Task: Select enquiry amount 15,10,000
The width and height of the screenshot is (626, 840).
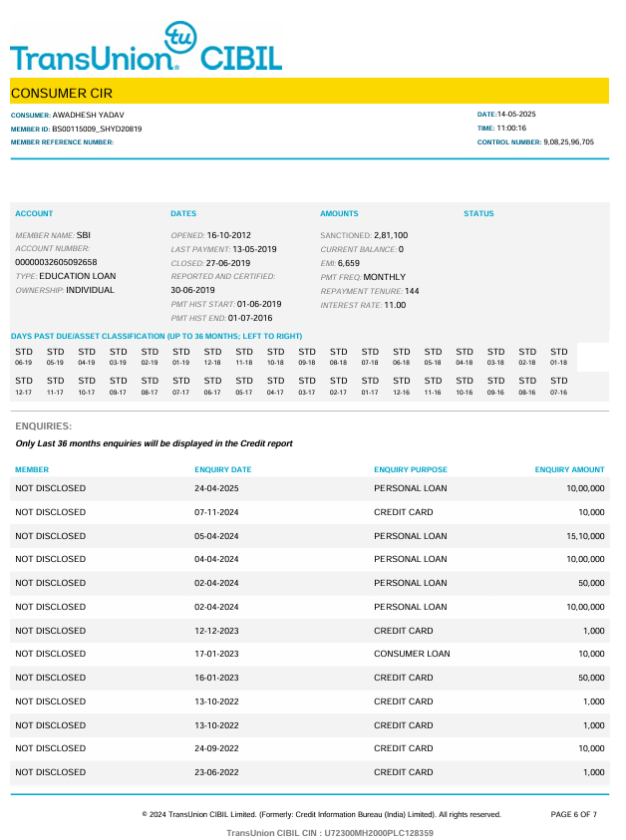Action: tap(585, 536)
